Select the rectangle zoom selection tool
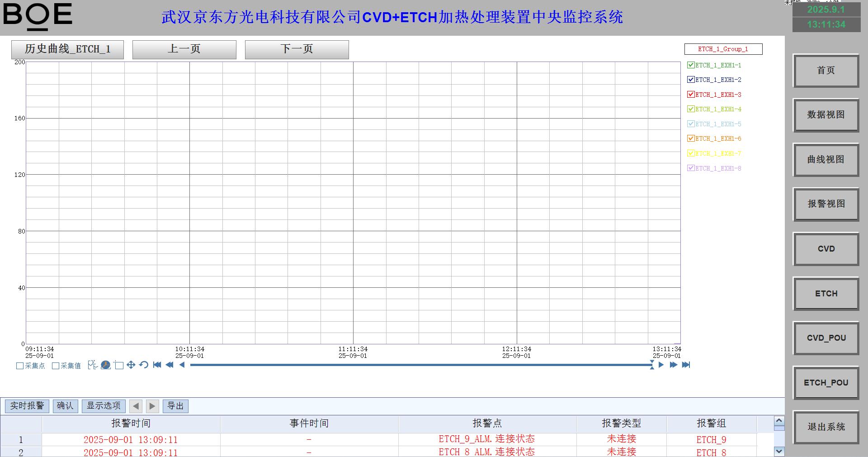The image size is (868, 457). (119, 365)
